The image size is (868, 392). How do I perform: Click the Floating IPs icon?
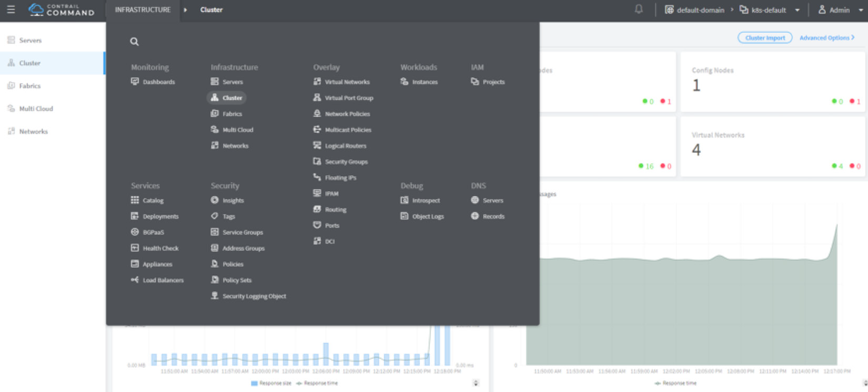[x=317, y=177]
